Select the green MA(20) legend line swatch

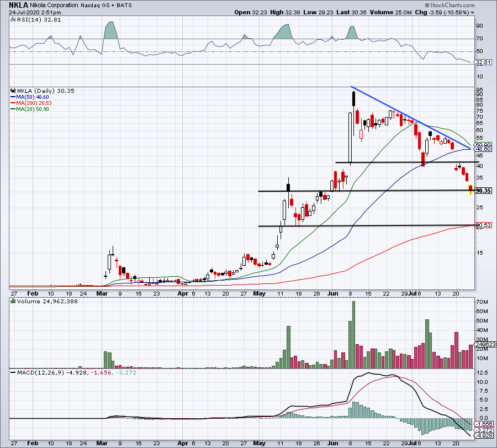13,109
